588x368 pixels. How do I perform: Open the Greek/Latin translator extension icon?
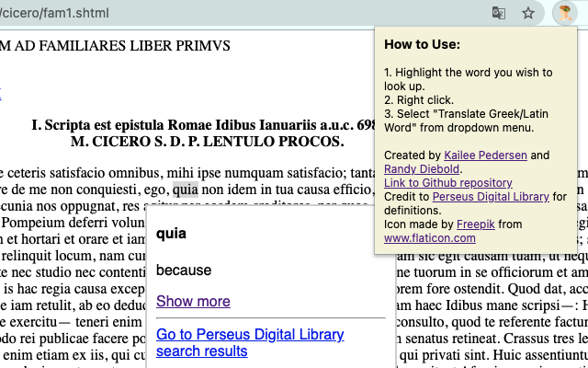pos(565,14)
